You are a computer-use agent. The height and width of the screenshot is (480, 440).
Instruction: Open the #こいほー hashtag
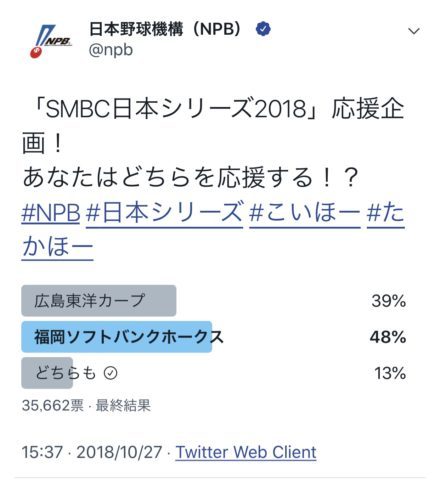pyautogui.click(x=305, y=212)
